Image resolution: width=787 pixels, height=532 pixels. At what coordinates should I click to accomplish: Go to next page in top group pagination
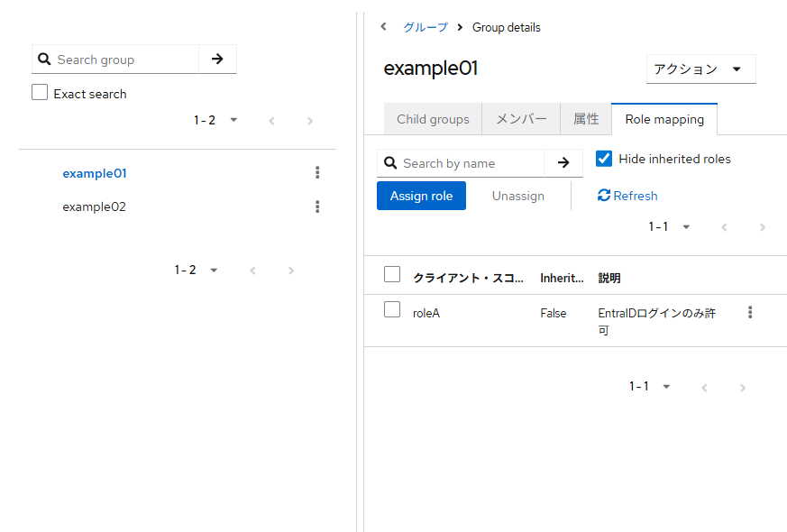(310, 121)
